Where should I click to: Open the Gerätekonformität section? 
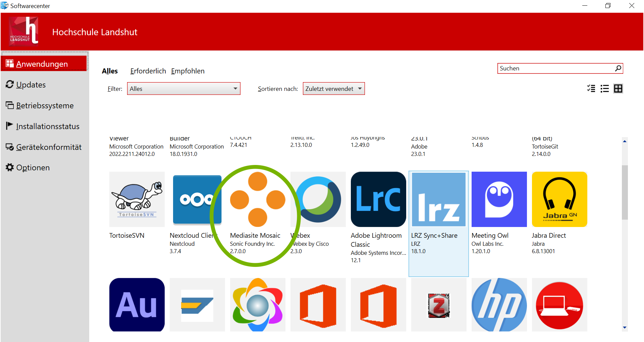49,147
